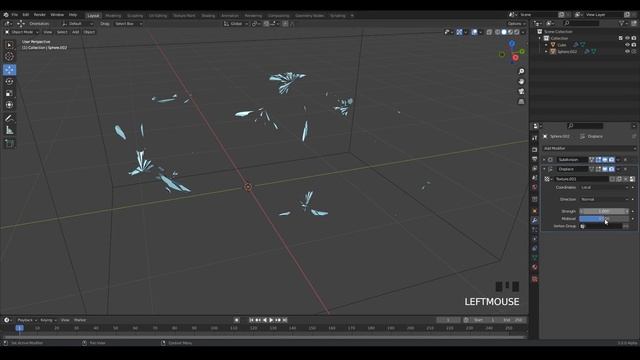Activate the Transform tool

coord(9,105)
